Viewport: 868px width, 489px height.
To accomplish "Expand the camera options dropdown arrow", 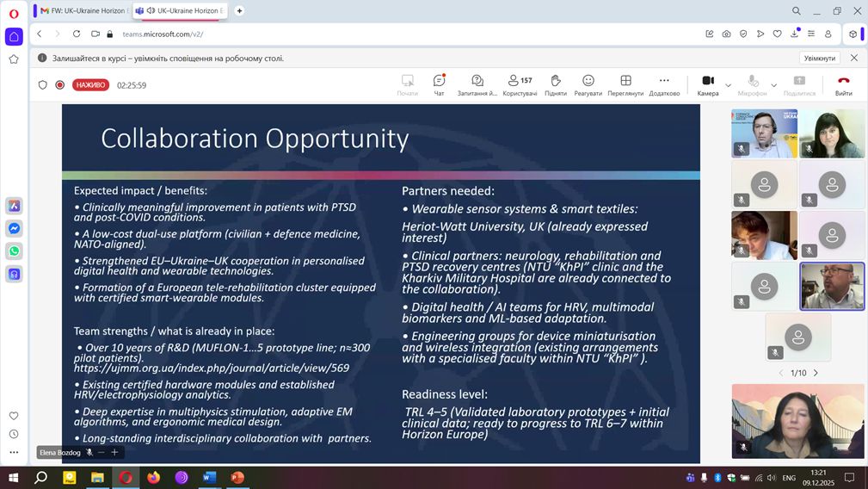I will (x=729, y=85).
